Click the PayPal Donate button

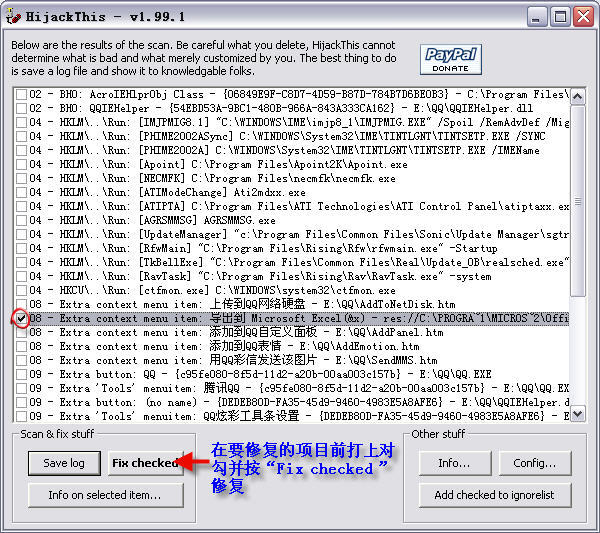click(x=450, y=59)
